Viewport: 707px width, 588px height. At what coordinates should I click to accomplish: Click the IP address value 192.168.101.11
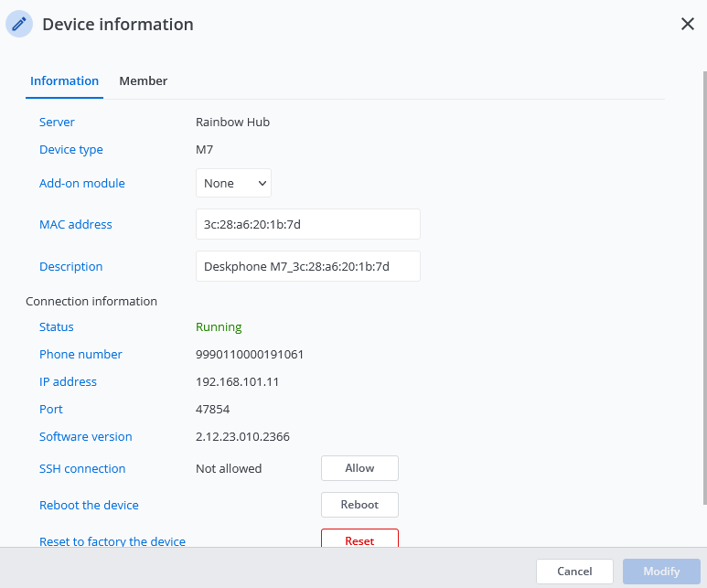point(237,381)
